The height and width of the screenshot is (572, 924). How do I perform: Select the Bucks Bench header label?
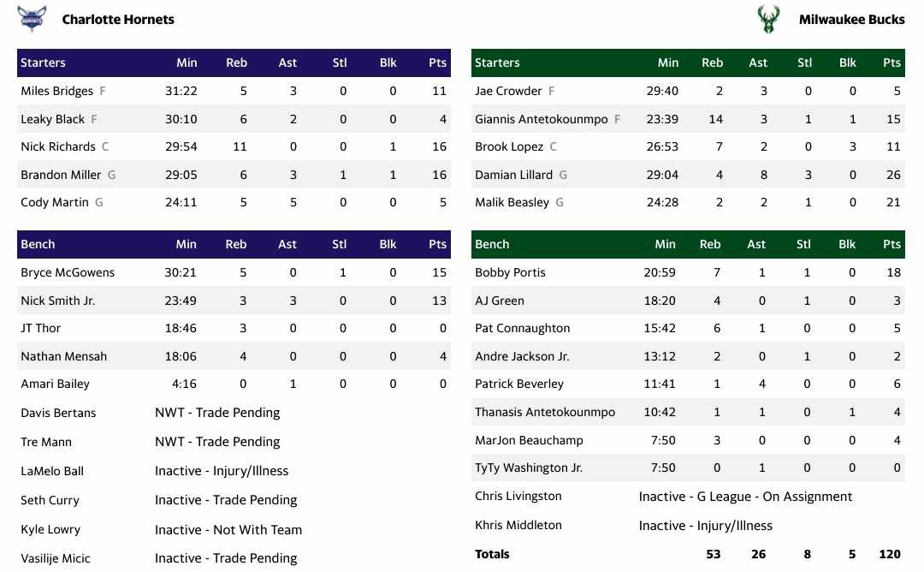[x=492, y=244]
